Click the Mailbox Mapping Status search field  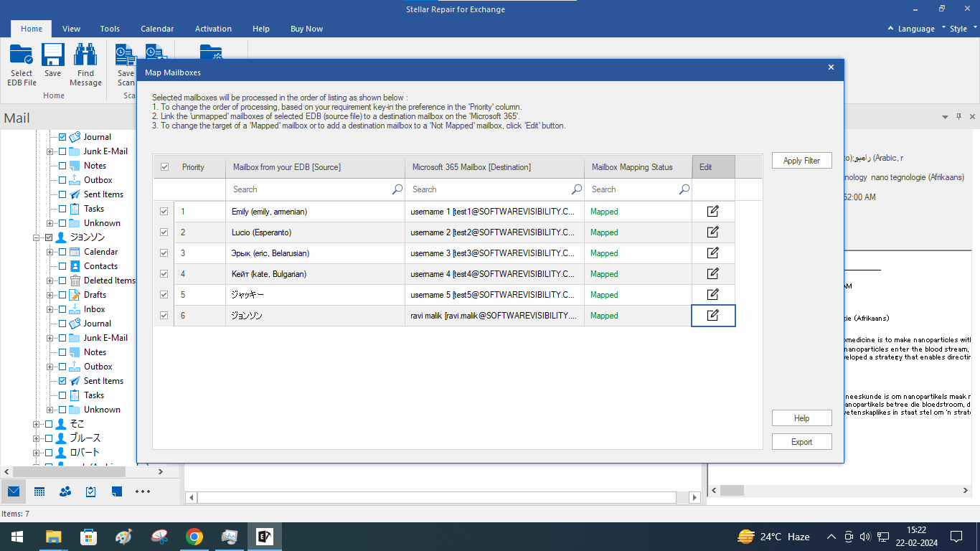tap(638, 189)
